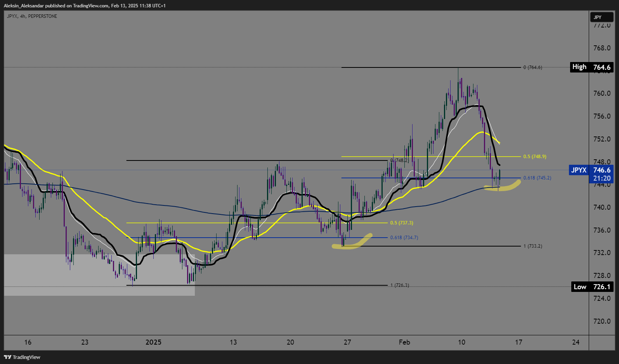Click the 0 (748.2) Fibonacci level label
Viewport: 619px width, 364px height.
399,160
